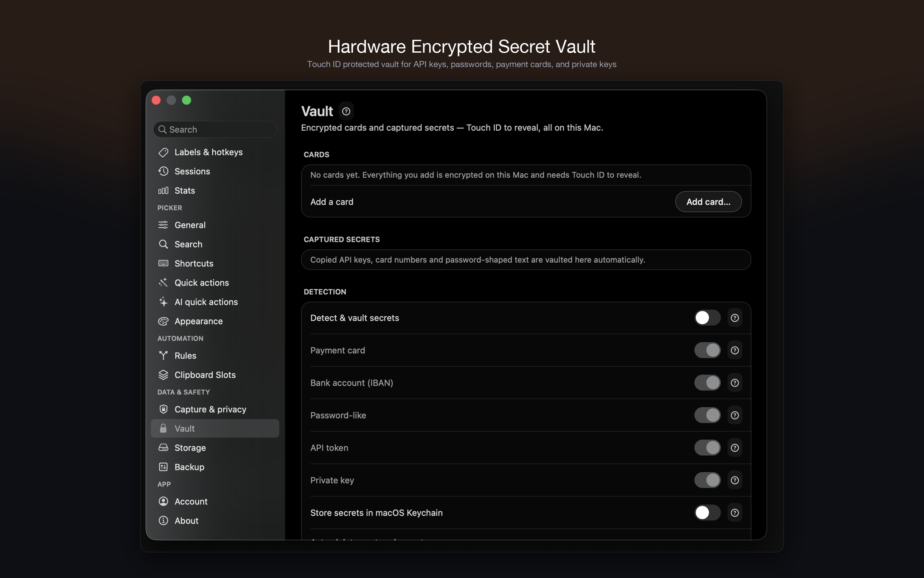
Task: Click "No cards yet" message text
Action: [476, 175]
